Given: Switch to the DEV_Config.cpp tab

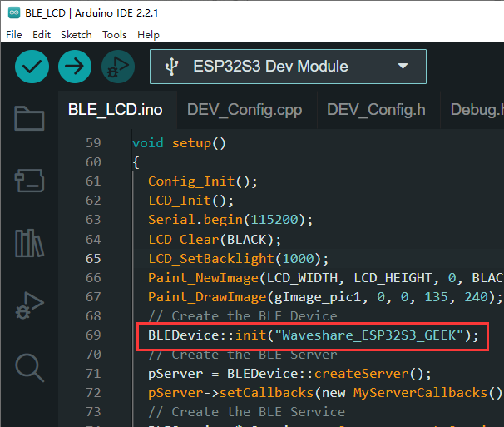Looking at the screenshot, I should tap(245, 110).
